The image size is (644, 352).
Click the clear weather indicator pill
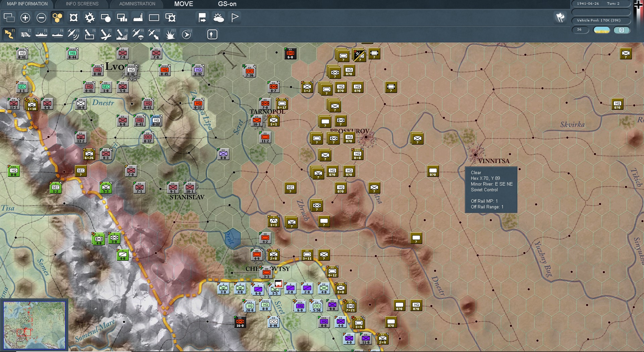(x=602, y=30)
